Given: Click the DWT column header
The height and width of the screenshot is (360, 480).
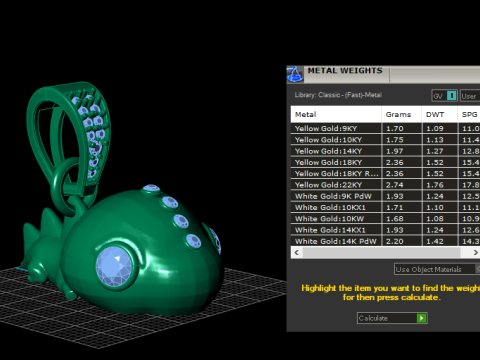Looking at the screenshot, I should click(439, 114).
